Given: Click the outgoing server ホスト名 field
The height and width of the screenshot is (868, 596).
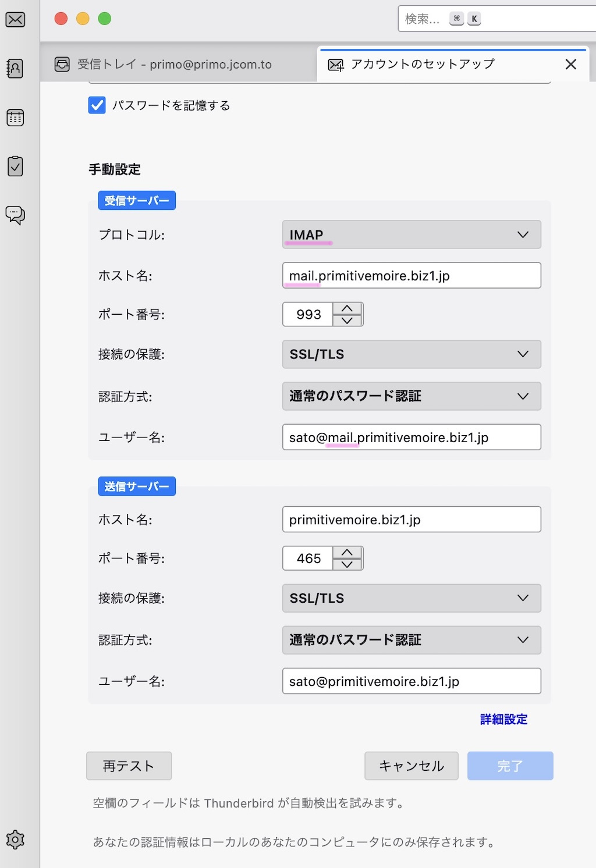Looking at the screenshot, I should (x=411, y=520).
